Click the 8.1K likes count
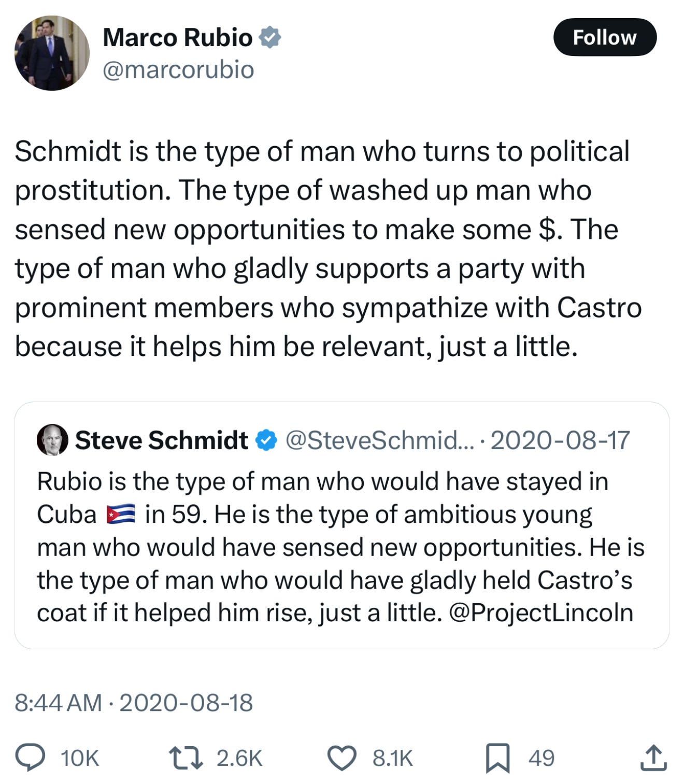The height and width of the screenshot is (784, 684). 392,758
